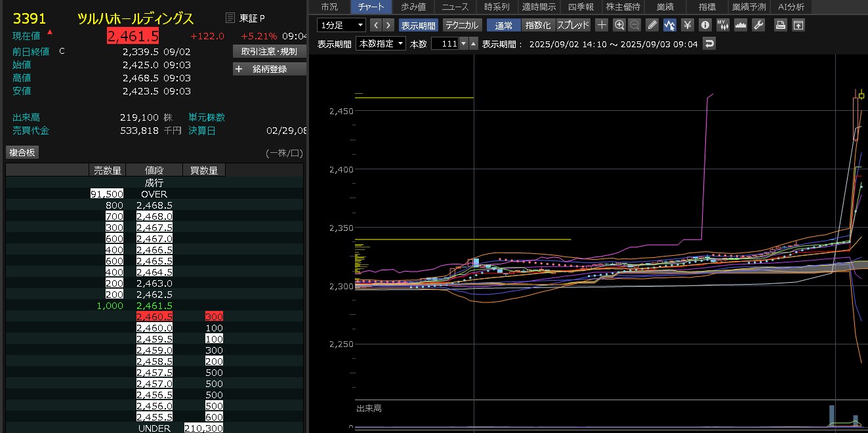Image resolution: width=868 pixels, height=433 pixels.
Task: Select 通常 chart mode
Action: point(504,25)
